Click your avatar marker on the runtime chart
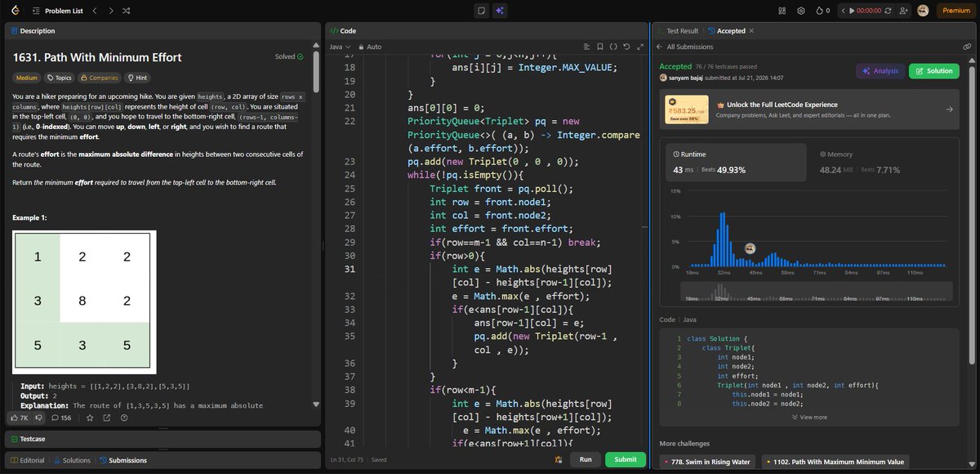The image size is (980, 474). (749, 248)
